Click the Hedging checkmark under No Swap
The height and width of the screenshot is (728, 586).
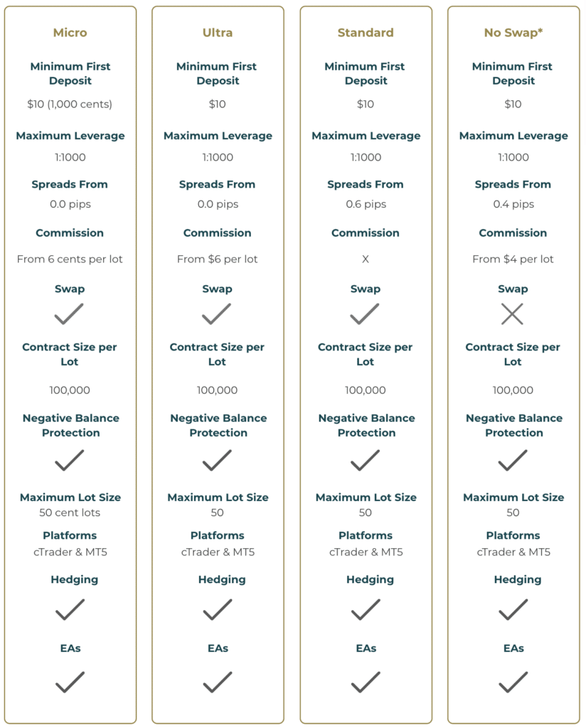coord(513,609)
